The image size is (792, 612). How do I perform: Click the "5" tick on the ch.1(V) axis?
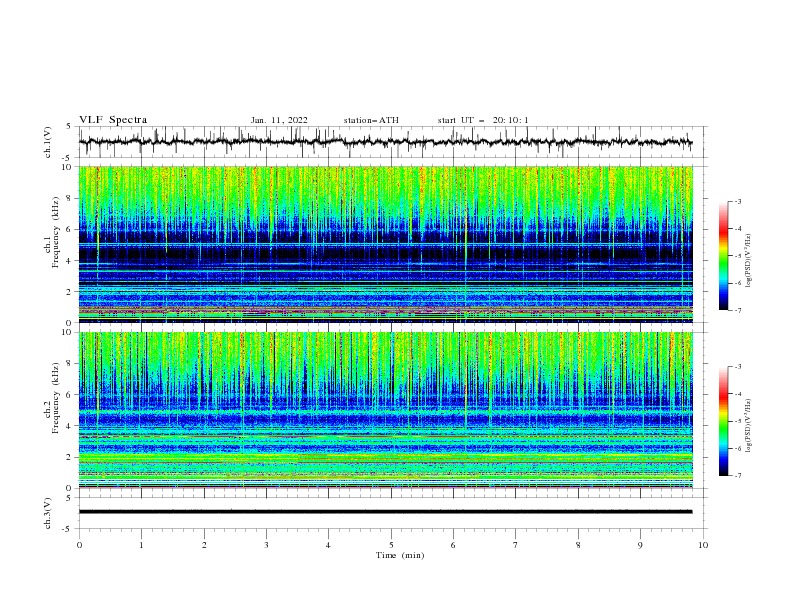pyautogui.click(x=69, y=126)
